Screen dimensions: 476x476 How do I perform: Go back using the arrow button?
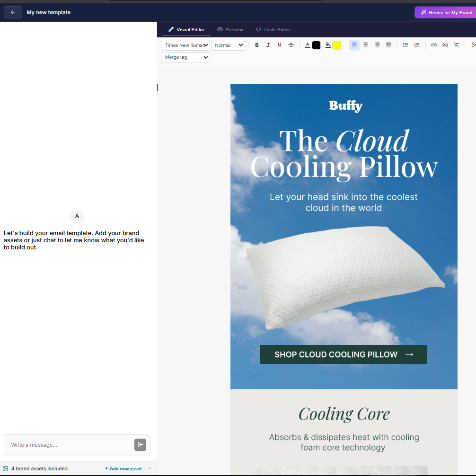(13, 12)
